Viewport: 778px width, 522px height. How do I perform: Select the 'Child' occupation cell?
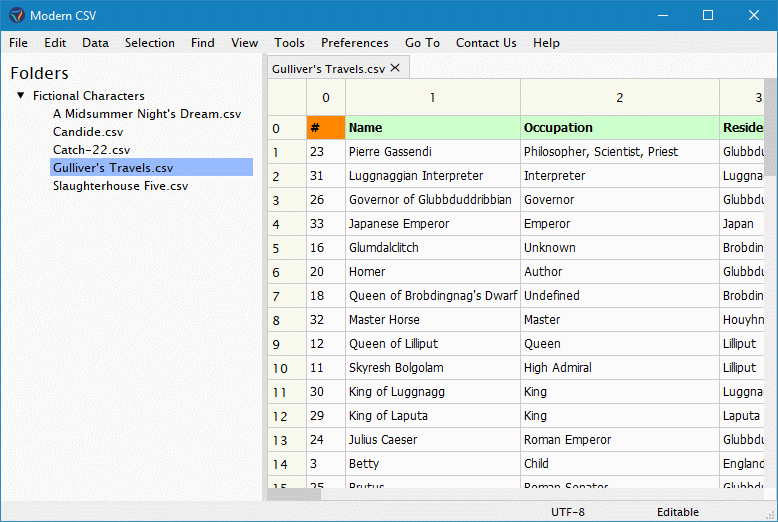[x=620, y=464]
